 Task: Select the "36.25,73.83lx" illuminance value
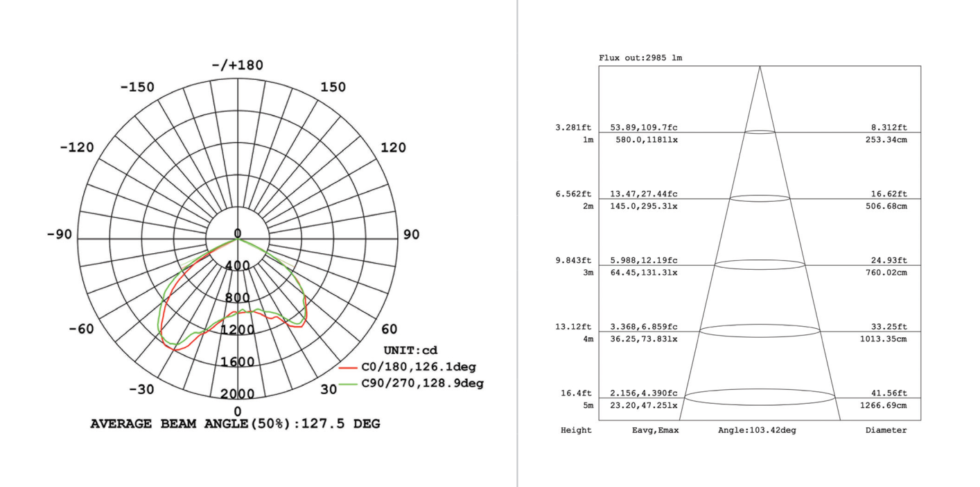coord(644,339)
